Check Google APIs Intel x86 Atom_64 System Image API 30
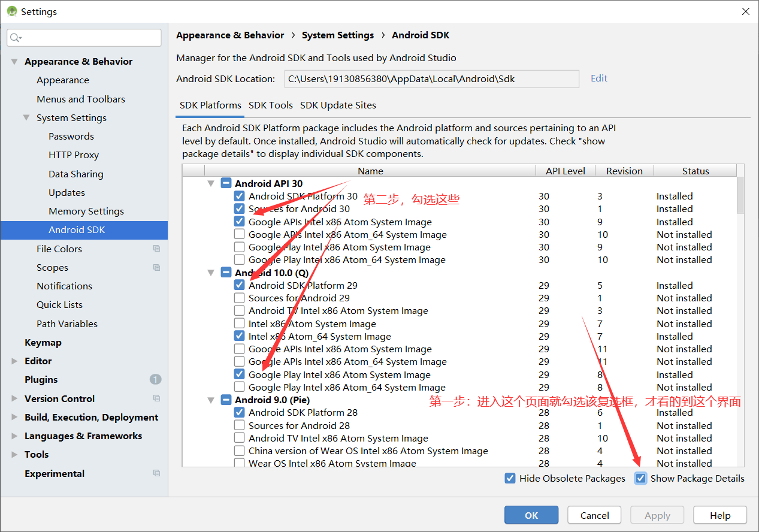Viewport: 759px width, 532px height. [240, 234]
